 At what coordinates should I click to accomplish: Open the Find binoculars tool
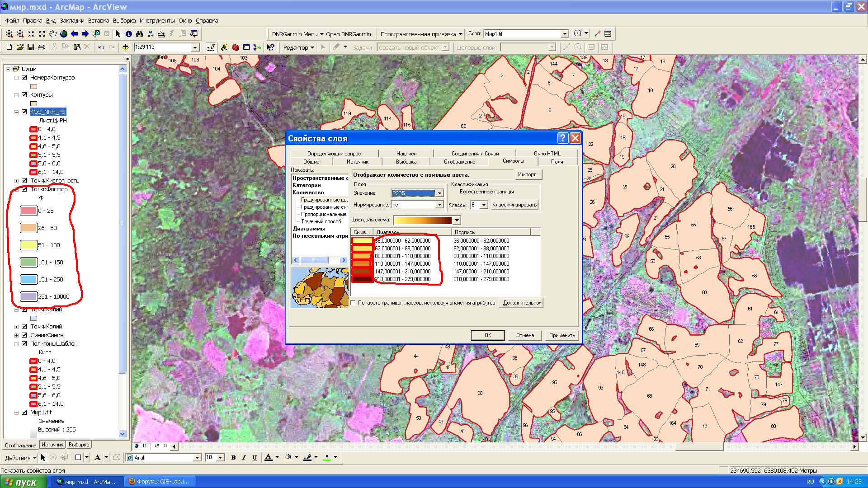click(x=140, y=34)
